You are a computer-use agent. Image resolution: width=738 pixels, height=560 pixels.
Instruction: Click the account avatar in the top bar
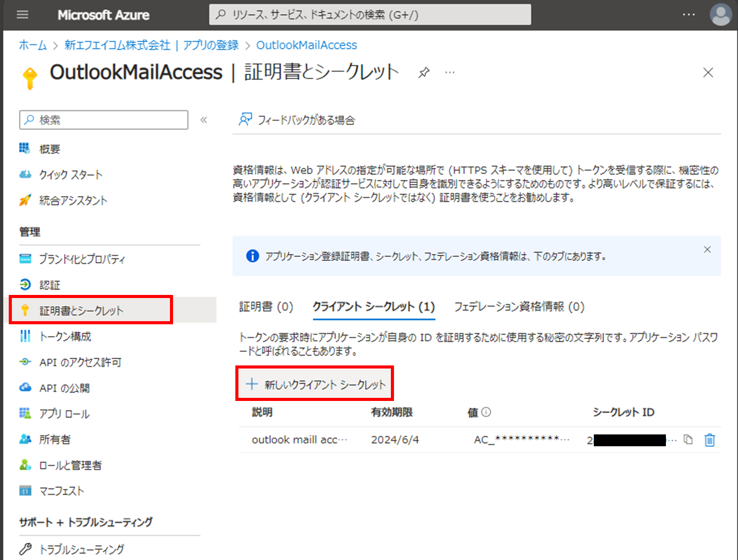(720, 14)
